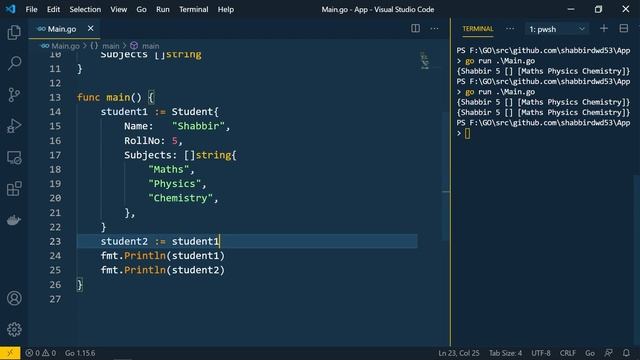Open the Go menu

(141, 9)
